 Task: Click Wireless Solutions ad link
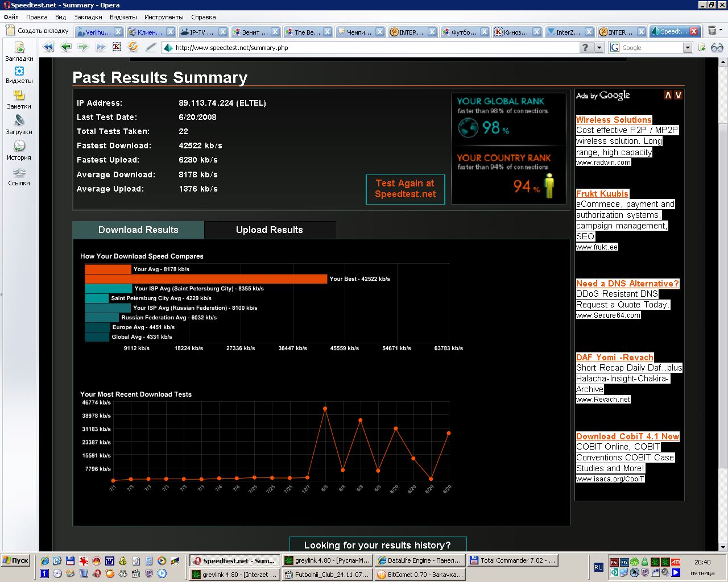pos(614,120)
